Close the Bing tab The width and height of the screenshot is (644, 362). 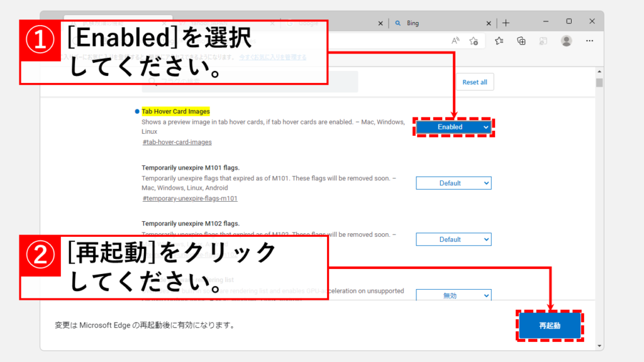[x=489, y=23]
